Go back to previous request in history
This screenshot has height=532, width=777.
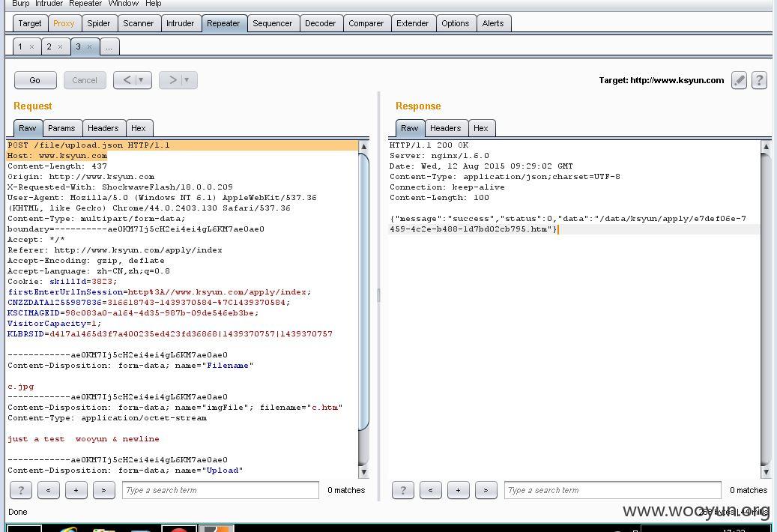pos(127,80)
